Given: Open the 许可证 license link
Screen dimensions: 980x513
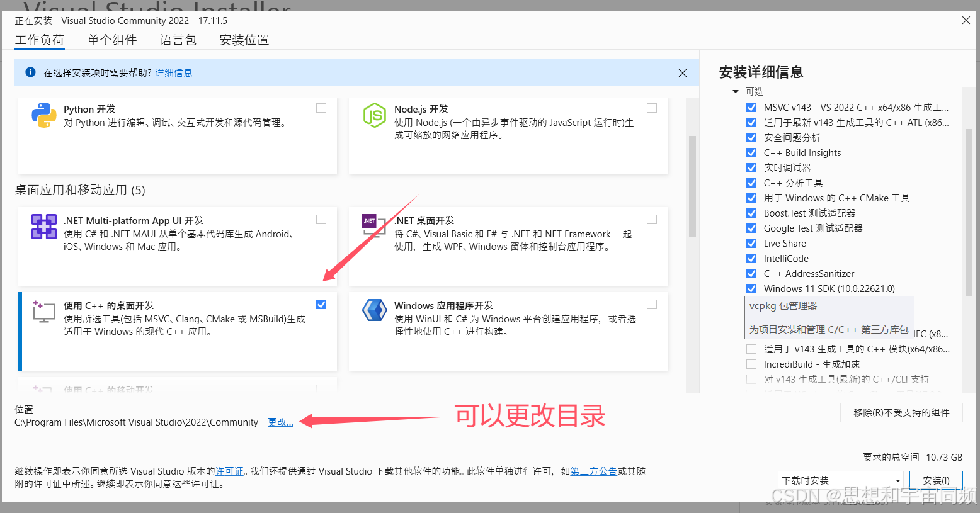Looking at the screenshot, I should [229, 471].
